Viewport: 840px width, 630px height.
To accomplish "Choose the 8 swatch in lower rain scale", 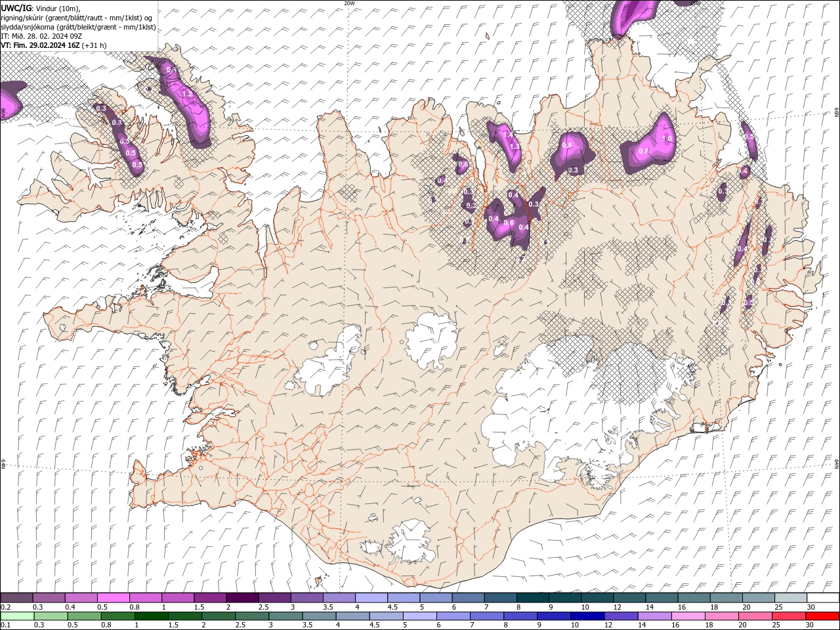I will [520, 616].
